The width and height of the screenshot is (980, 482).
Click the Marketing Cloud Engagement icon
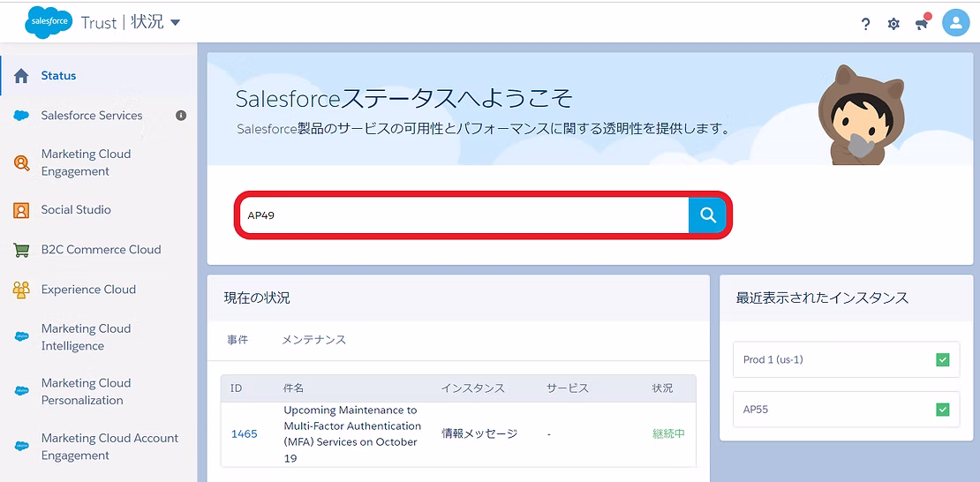coord(21,163)
